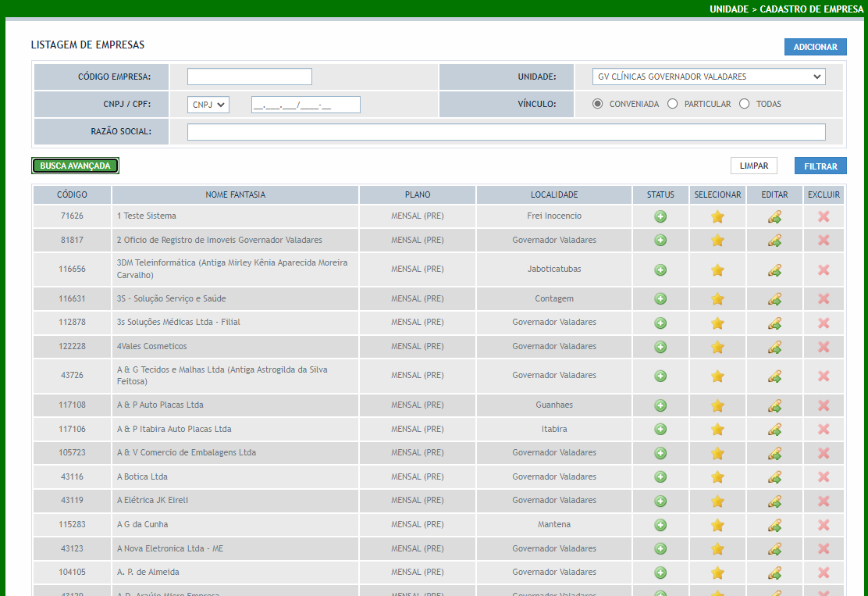Select star for A G da Cunha
The height and width of the screenshot is (596, 868).
717,525
